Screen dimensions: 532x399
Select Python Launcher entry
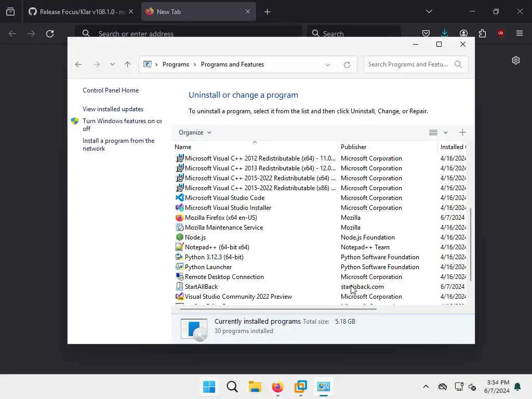(x=208, y=267)
